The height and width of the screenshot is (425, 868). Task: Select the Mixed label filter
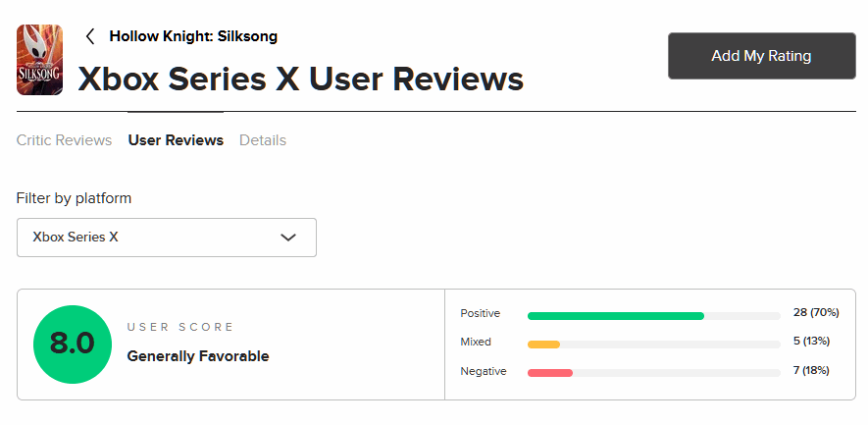pos(476,342)
